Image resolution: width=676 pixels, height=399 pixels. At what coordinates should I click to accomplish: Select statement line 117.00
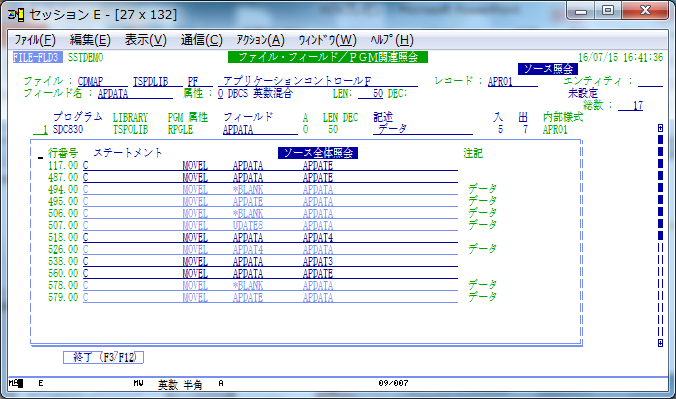pos(270,166)
